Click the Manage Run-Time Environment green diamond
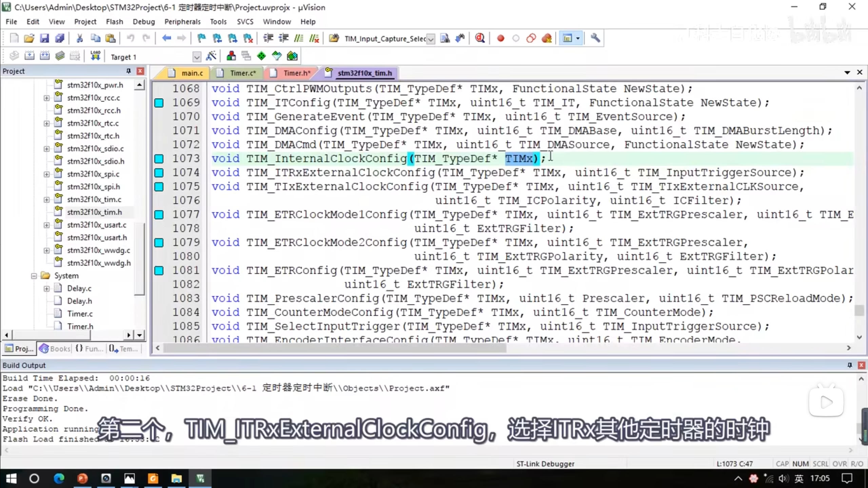Viewport: 868px width, 488px height. click(x=261, y=56)
